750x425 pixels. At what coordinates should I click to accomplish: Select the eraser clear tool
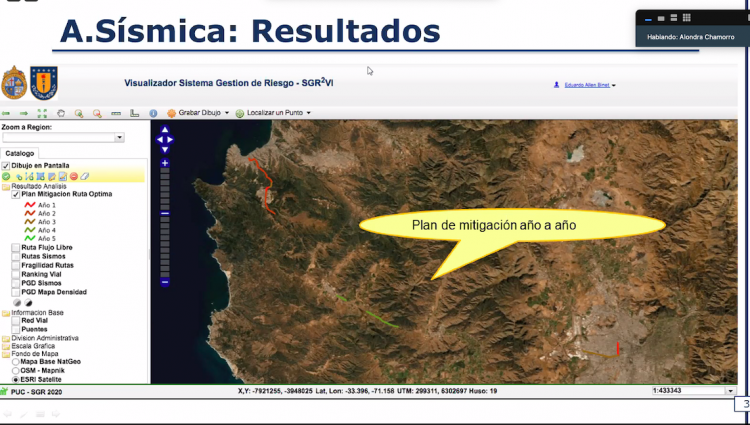click(x=85, y=176)
